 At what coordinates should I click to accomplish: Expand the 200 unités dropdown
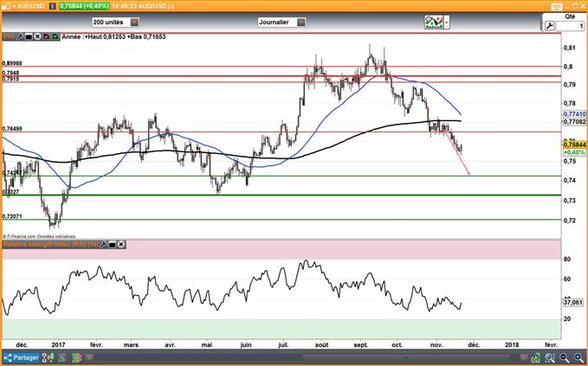(x=134, y=22)
